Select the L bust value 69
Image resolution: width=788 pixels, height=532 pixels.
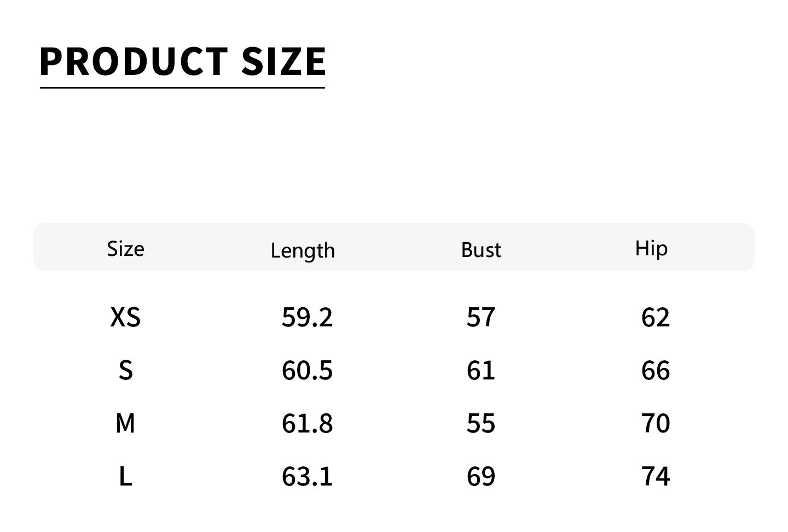point(481,476)
